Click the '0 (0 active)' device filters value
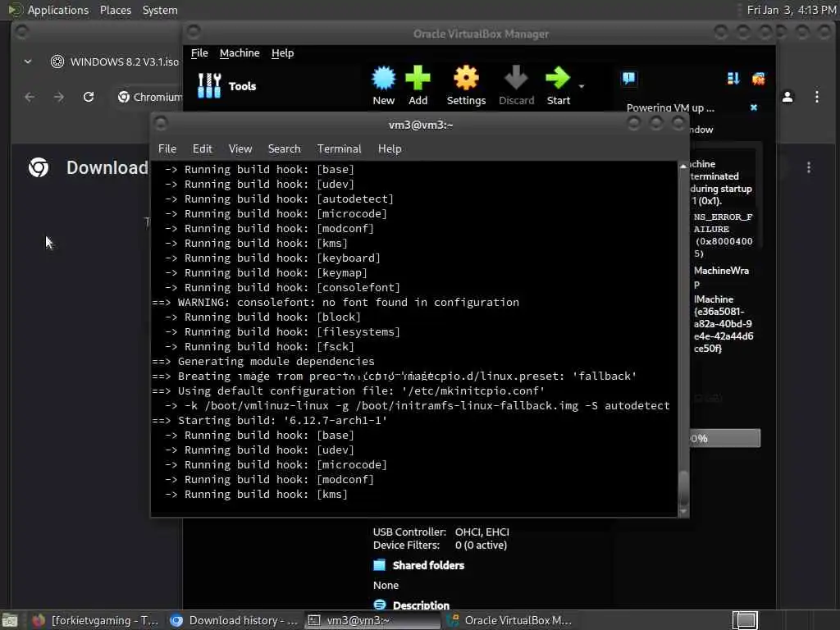The image size is (840, 630). [481, 545]
